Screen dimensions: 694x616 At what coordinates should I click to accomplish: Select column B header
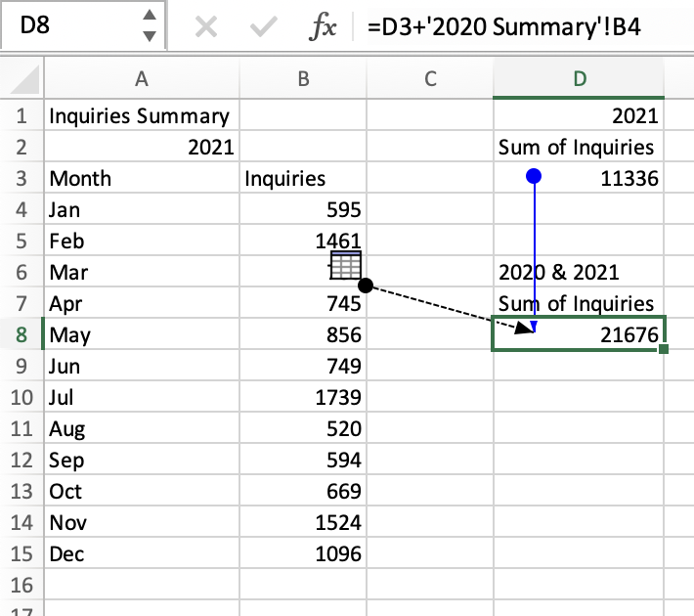point(302,81)
